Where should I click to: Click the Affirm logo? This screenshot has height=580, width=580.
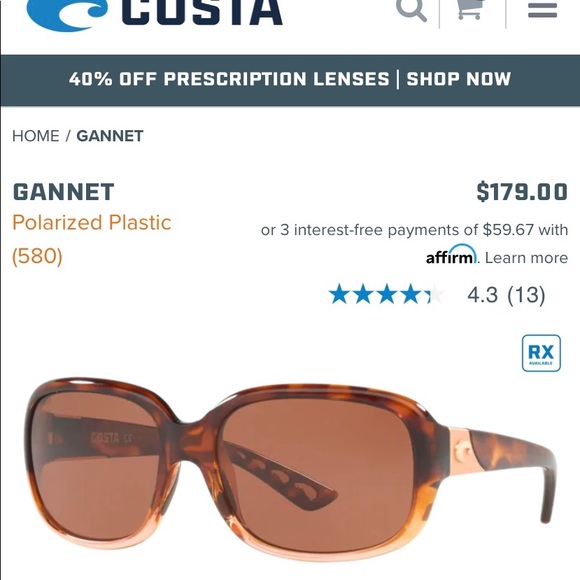451,254
